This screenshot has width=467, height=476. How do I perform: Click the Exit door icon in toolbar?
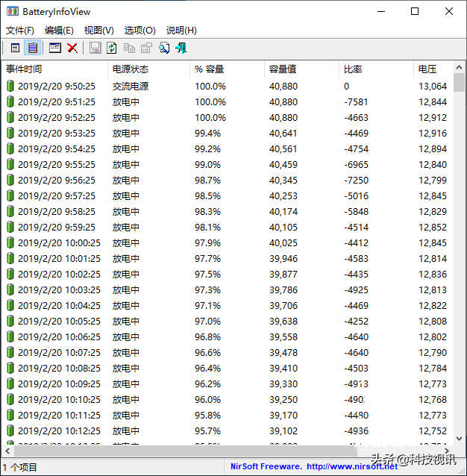[181, 48]
